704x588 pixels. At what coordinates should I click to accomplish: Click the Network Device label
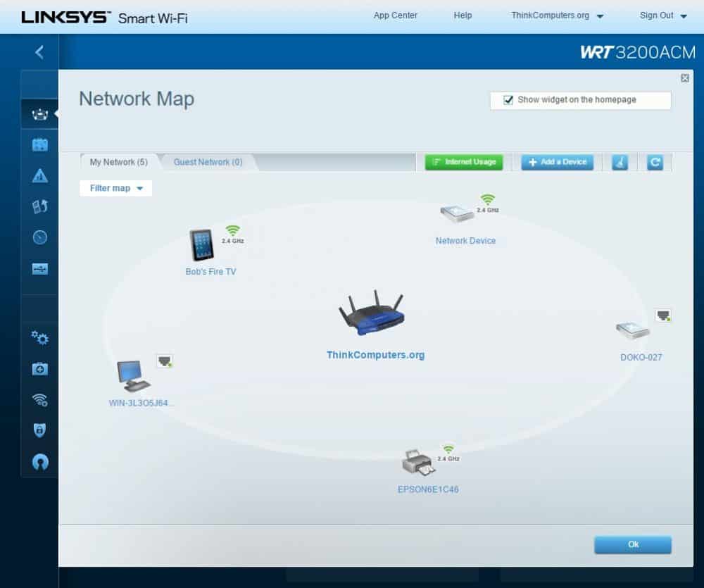(465, 241)
